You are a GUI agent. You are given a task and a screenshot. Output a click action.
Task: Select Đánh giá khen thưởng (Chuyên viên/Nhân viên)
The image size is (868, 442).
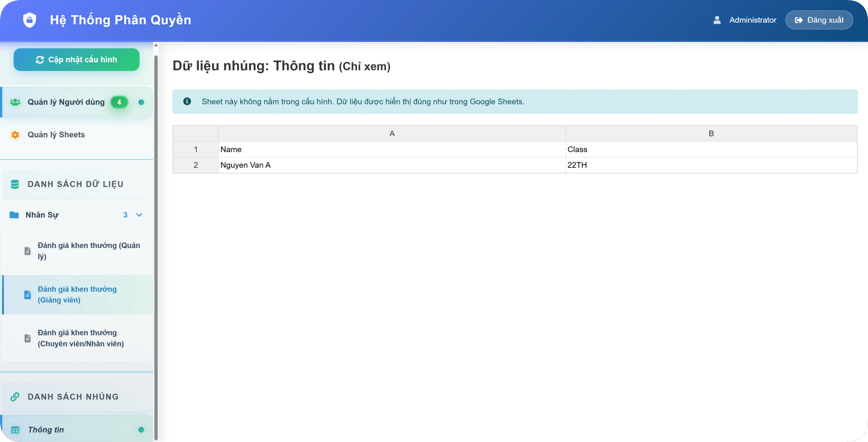click(x=81, y=338)
